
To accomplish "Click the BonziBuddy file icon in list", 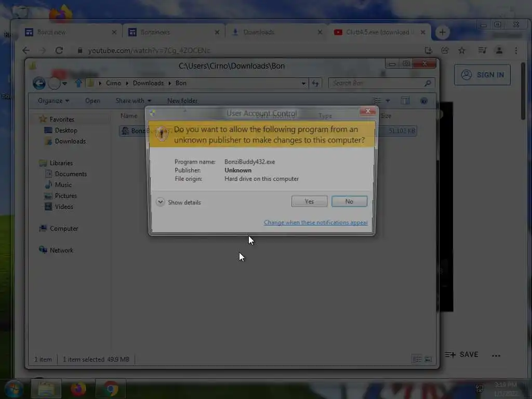I will point(125,130).
